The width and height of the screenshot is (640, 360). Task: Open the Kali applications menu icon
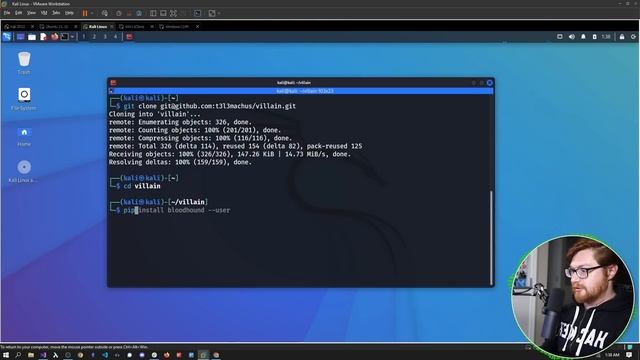click(x=7, y=37)
